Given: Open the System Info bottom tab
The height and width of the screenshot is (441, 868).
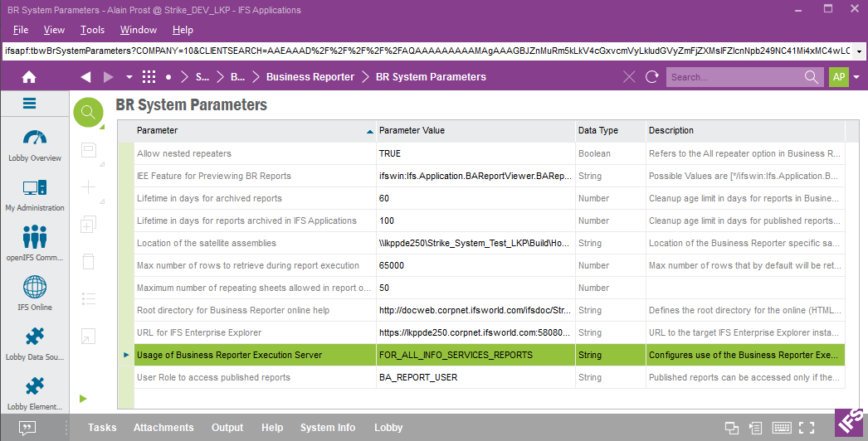Looking at the screenshot, I should pyautogui.click(x=328, y=428).
